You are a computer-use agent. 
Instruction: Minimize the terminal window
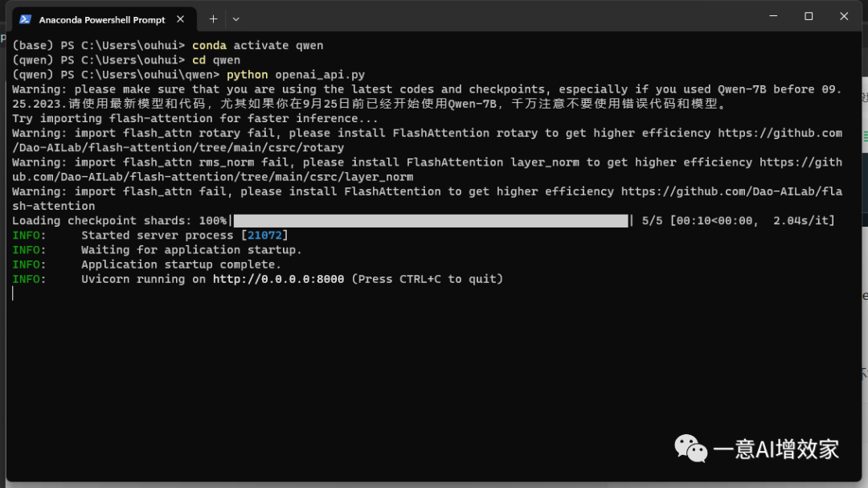(773, 16)
